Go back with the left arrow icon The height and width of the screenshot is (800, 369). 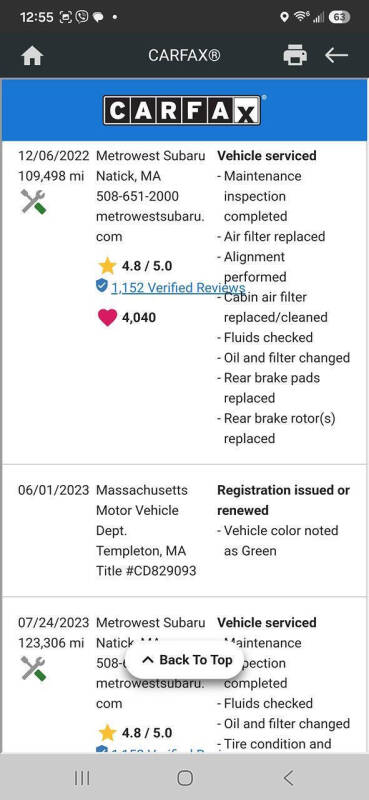click(336, 55)
